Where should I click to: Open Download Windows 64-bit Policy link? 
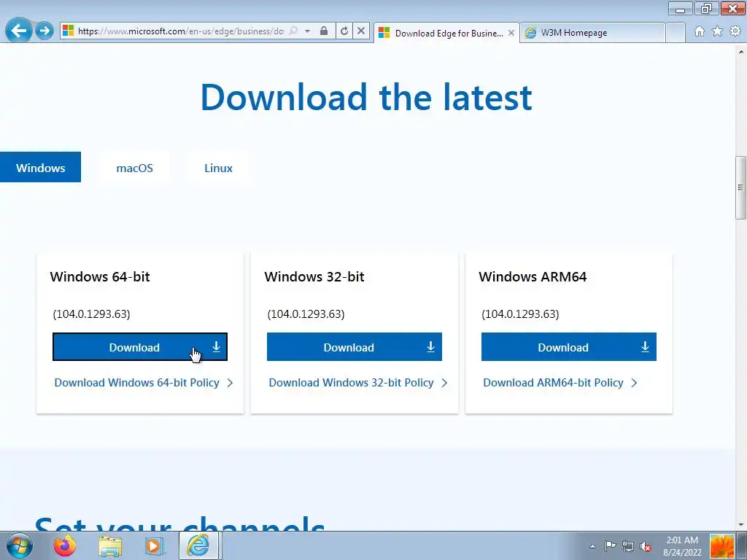(144, 383)
